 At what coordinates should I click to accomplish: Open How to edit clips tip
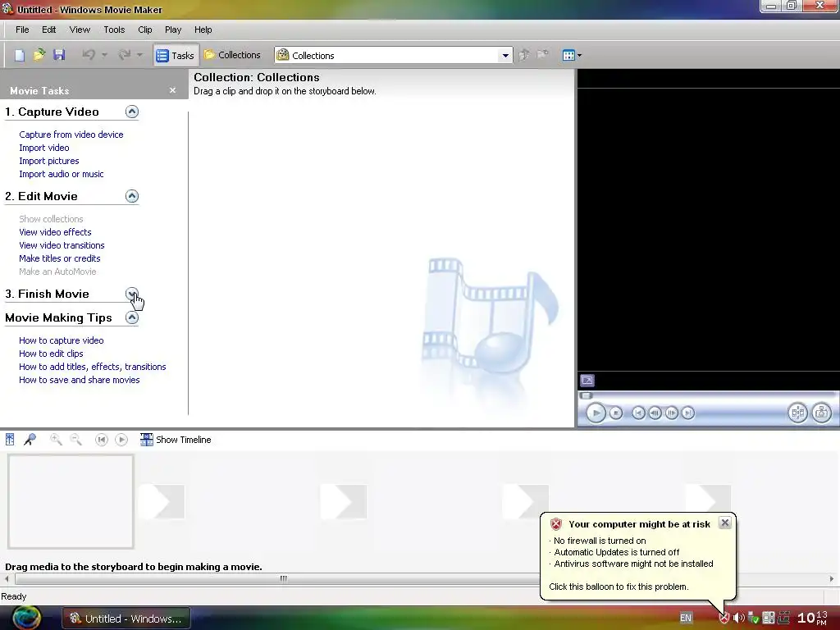pyautogui.click(x=51, y=354)
